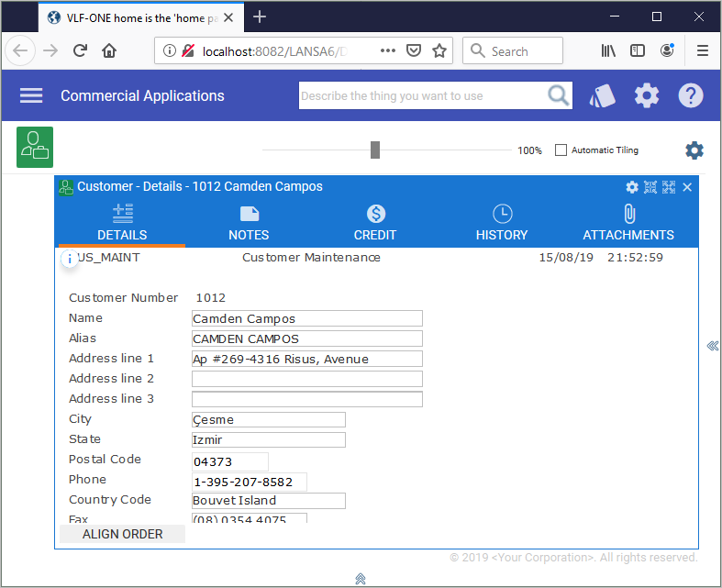Enable the Automatic Tiling checkbox
The width and height of the screenshot is (722, 588).
coord(561,150)
